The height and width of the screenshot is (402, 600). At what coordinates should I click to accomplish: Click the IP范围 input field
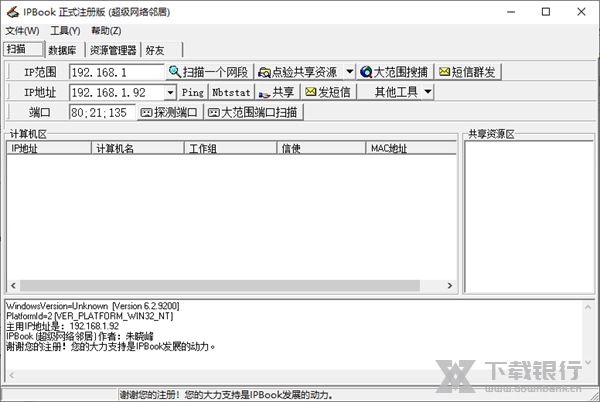pos(117,72)
